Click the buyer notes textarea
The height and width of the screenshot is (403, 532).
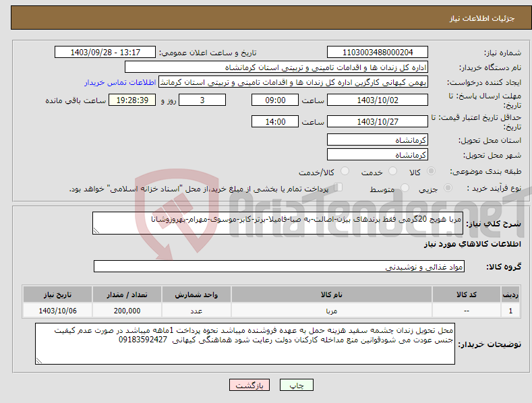245,344
